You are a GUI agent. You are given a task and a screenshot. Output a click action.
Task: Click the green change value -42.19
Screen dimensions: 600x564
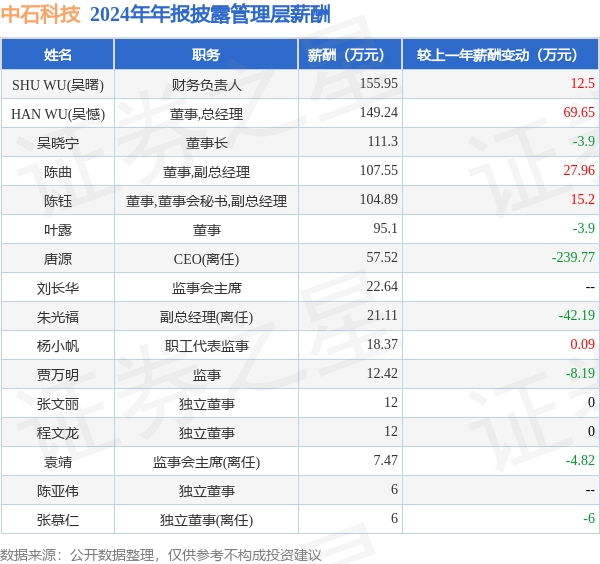[576, 315]
